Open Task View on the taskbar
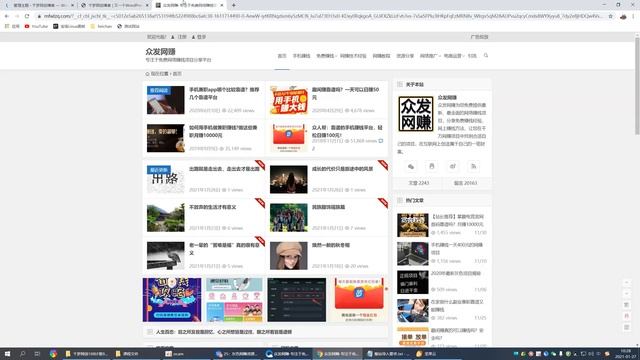The height and width of the screenshot is (360, 640). point(37,354)
